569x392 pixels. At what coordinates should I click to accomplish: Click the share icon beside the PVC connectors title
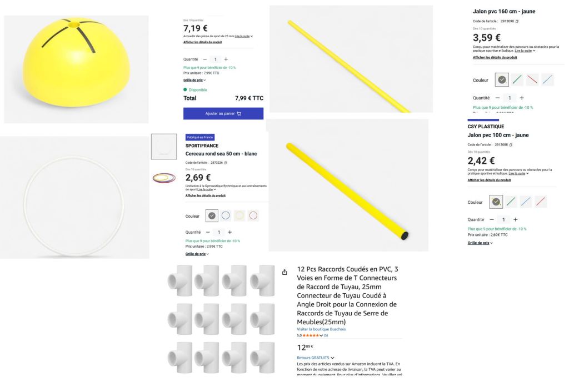click(x=285, y=272)
